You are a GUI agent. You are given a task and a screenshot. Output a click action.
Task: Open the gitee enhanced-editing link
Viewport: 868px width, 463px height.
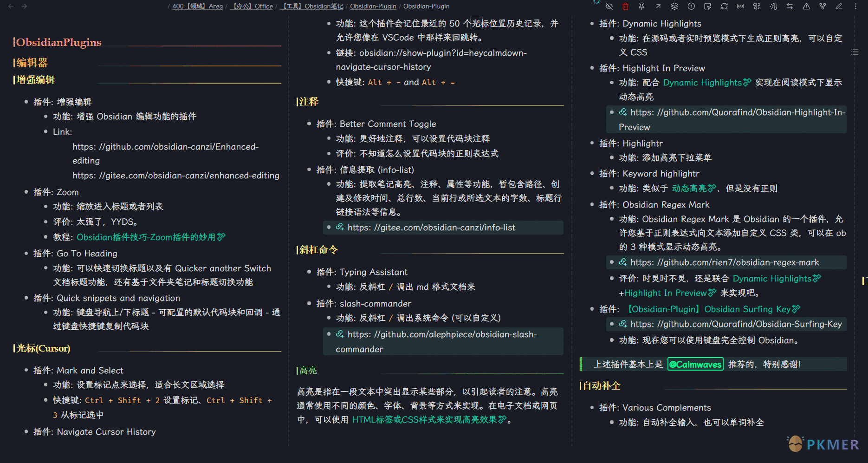[176, 176]
